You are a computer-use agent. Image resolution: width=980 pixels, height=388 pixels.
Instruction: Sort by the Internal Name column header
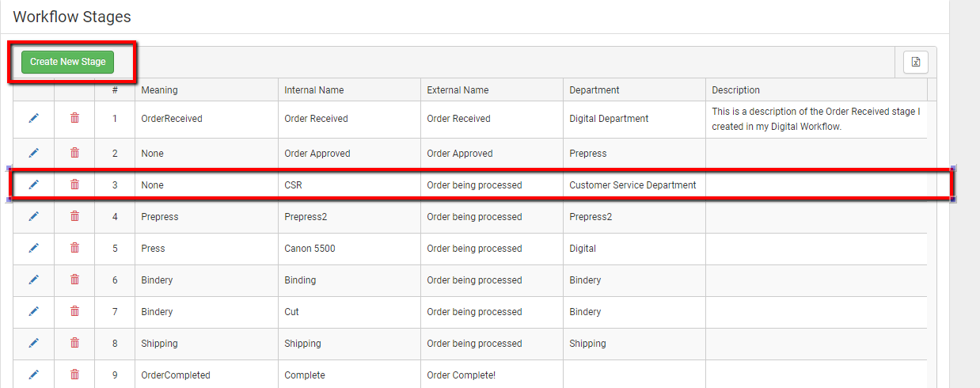314,90
